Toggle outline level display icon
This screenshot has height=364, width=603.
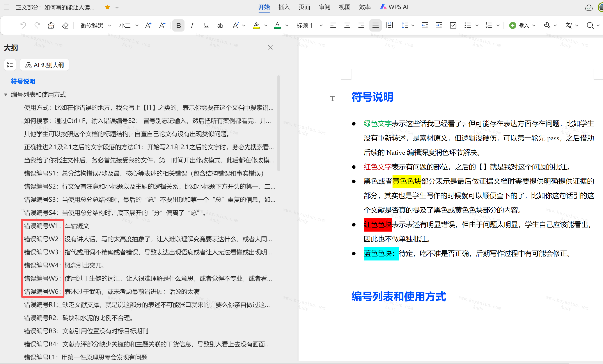pyautogui.click(x=10, y=65)
